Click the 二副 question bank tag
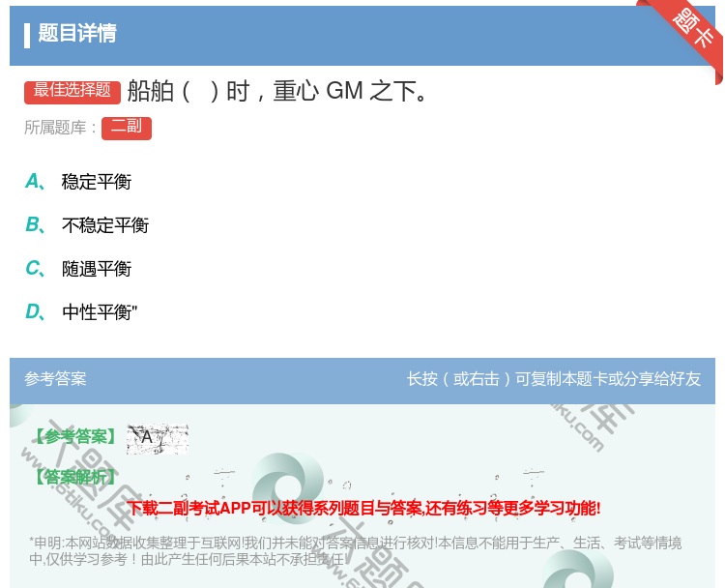 [x=127, y=128]
